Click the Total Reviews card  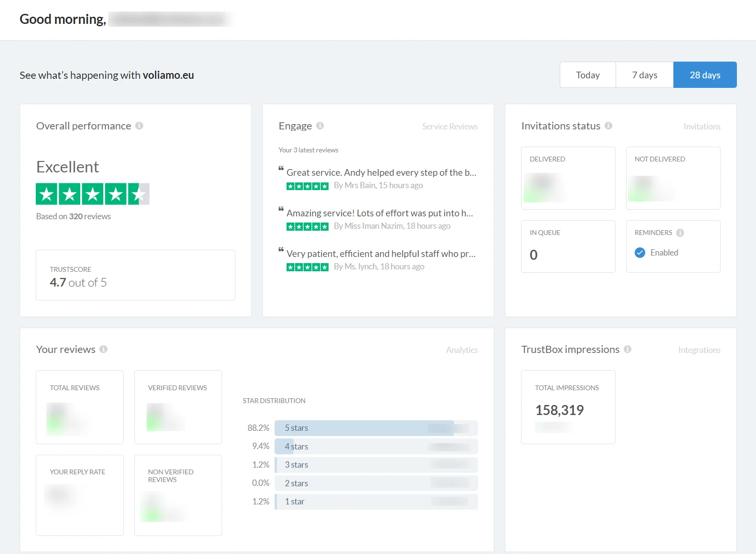[x=80, y=407]
